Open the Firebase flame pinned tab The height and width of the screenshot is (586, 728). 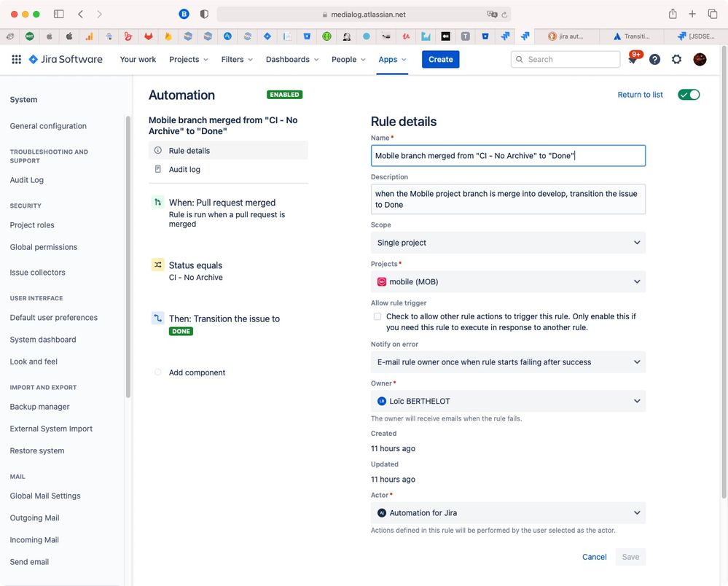tap(168, 36)
